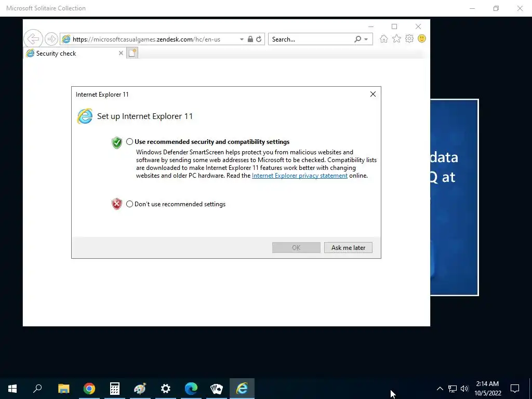Viewport: 532px width, 399px height.
Task: Open Calculator from the taskbar
Action: click(x=115, y=389)
